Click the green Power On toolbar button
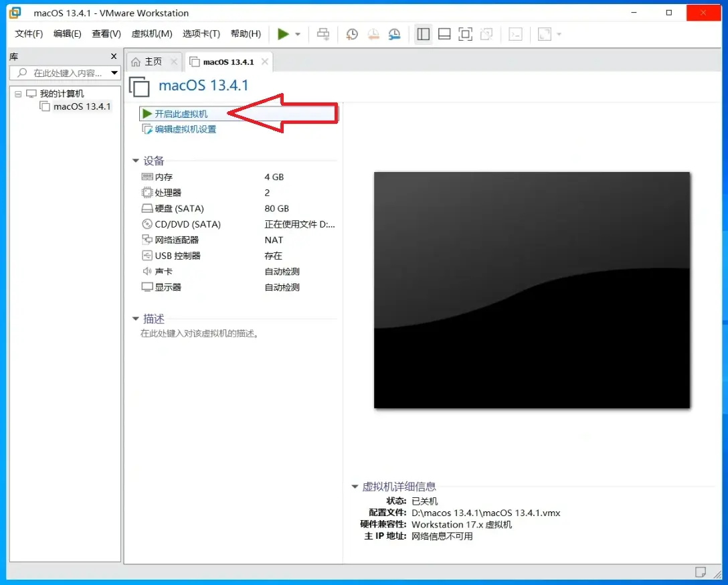Screen dimensions: 728x585 point(283,34)
